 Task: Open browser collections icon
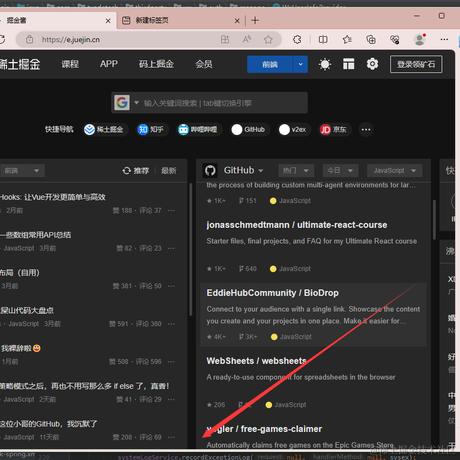371,40
